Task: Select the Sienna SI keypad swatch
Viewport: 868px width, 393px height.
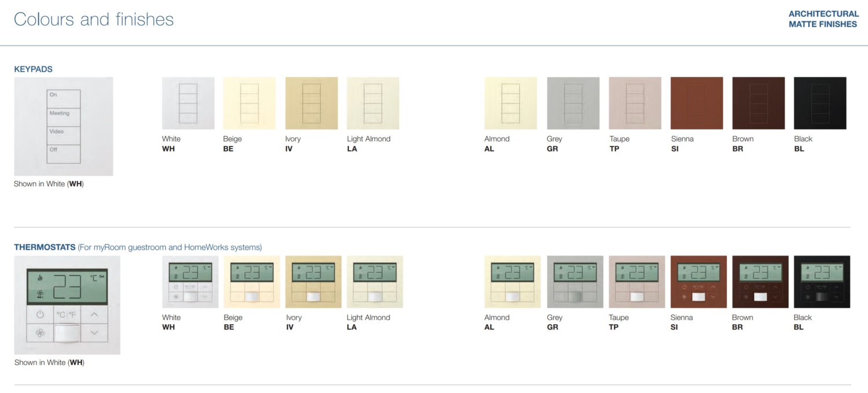Action: [696, 102]
